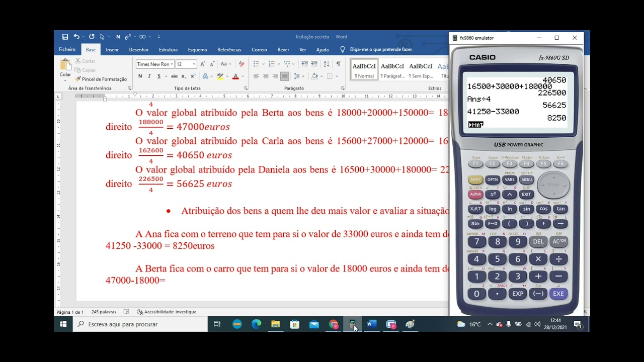
Task: Toggle underline (S) formatting
Action: click(x=159, y=76)
